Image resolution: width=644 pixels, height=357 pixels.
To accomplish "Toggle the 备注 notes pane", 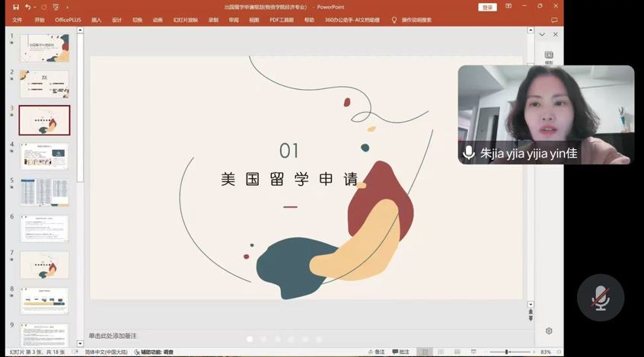I will (x=376, y=352).
